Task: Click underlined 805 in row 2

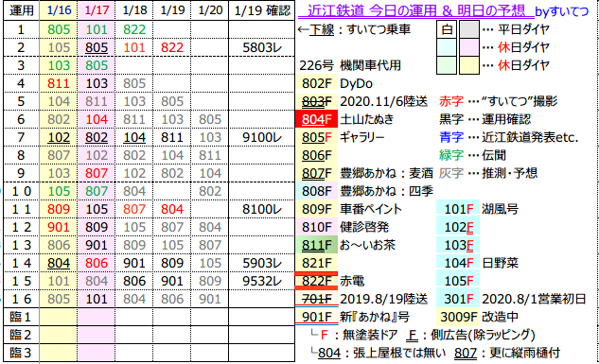Action: click(97, 47)
